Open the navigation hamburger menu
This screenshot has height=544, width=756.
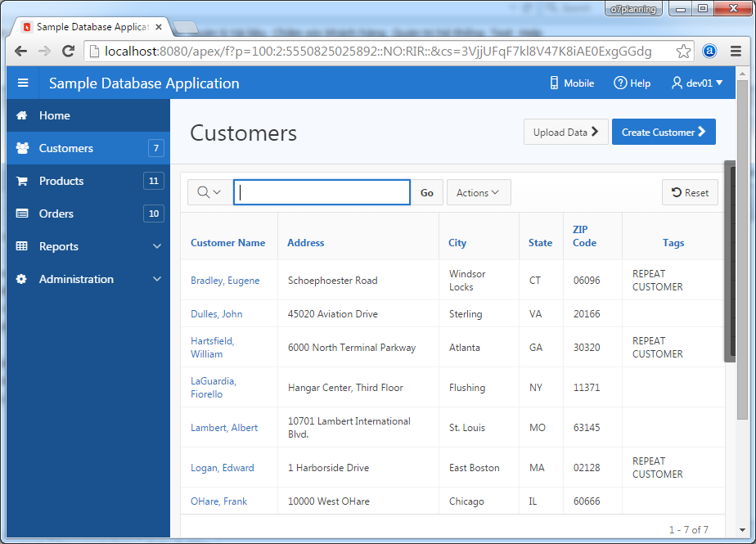[x=23, y=83]
